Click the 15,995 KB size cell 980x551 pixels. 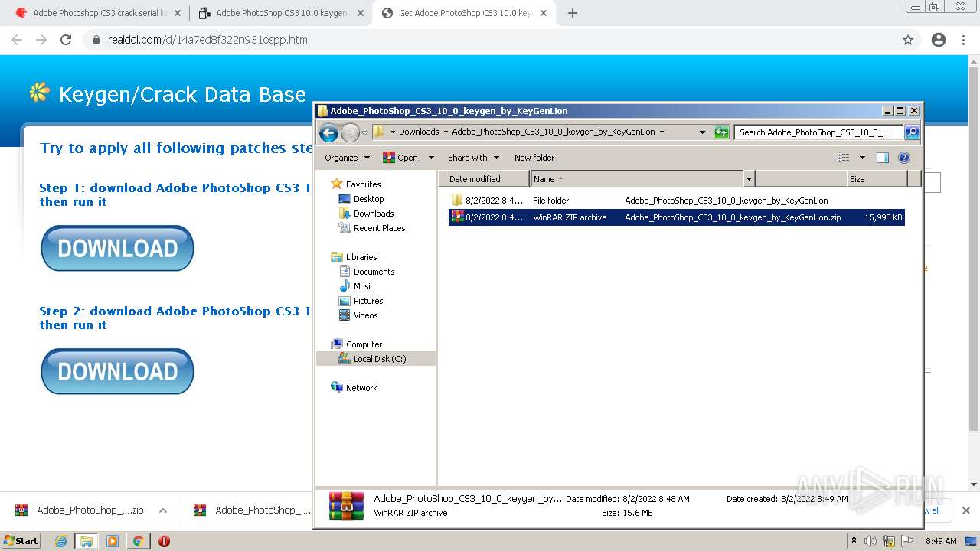tap(884, 217)
